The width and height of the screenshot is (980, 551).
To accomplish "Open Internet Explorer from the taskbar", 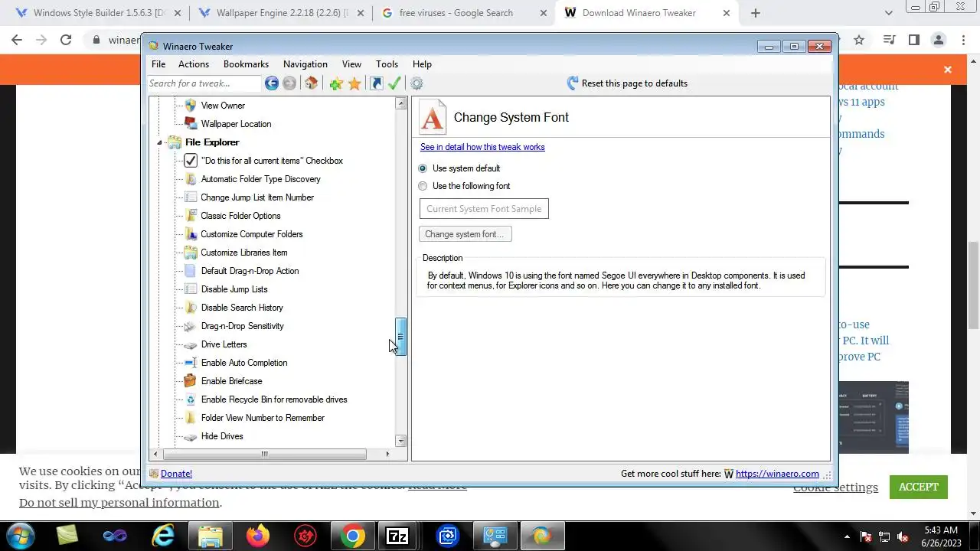I will point(163,536).
